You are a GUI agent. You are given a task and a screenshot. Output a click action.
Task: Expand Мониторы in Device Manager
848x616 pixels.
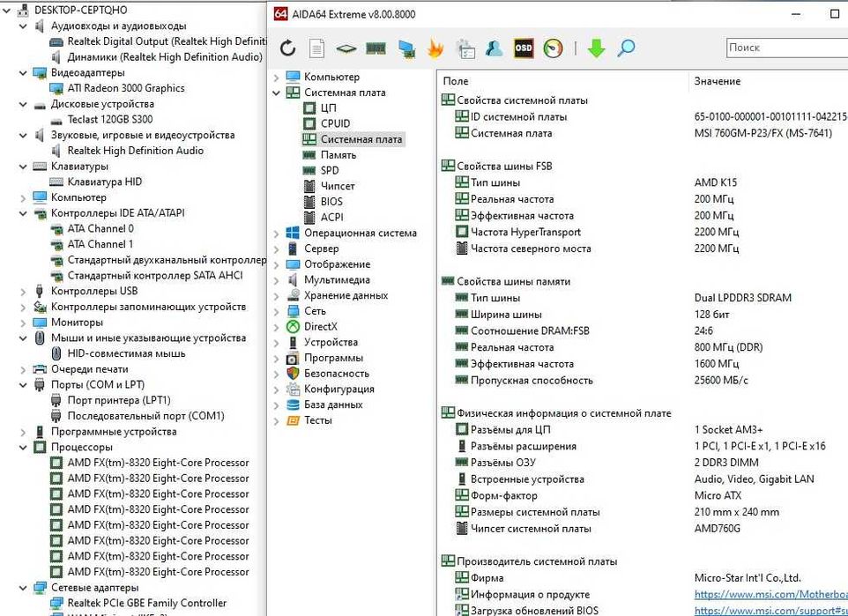tap(23, 323)
